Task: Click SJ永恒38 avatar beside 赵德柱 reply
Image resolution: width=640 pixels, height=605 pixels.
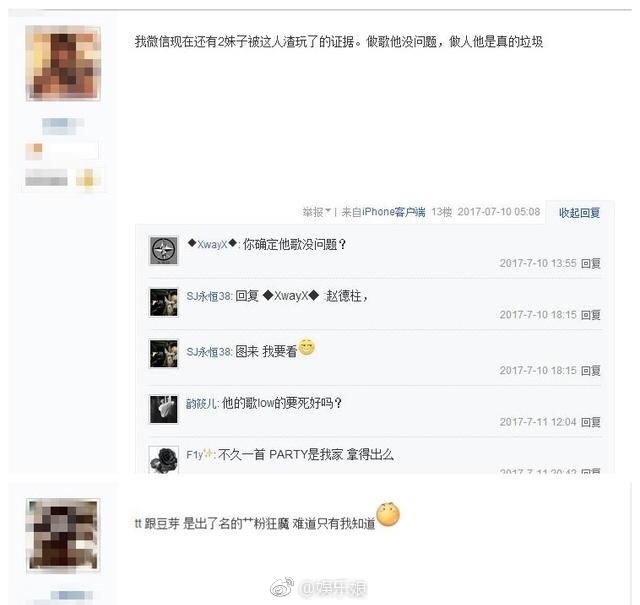Action: pyautogui.click(x=164, y=302)
